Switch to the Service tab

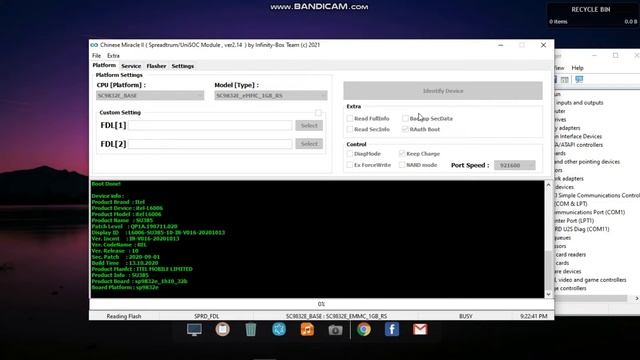(x=131, y=66)
